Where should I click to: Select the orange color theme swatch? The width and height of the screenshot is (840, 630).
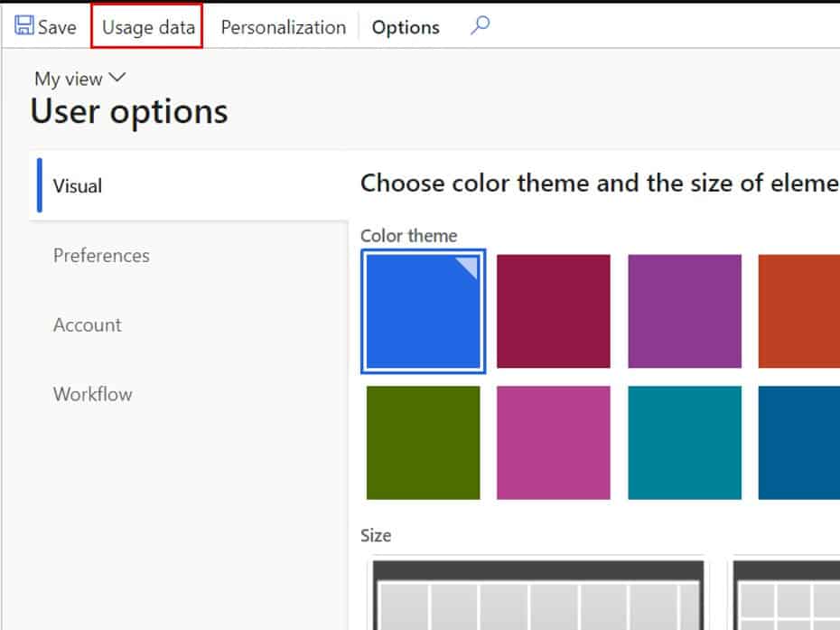click(x=798, y=311)
